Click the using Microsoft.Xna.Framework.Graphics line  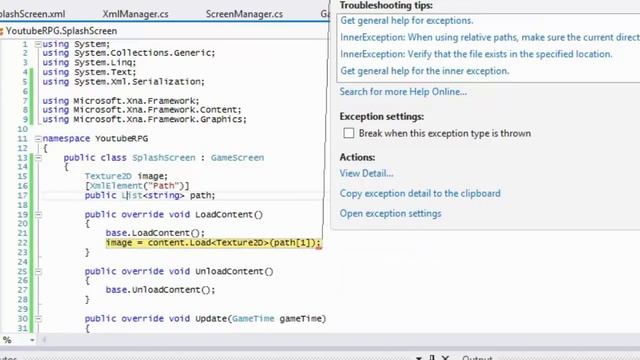pos(144,119)
